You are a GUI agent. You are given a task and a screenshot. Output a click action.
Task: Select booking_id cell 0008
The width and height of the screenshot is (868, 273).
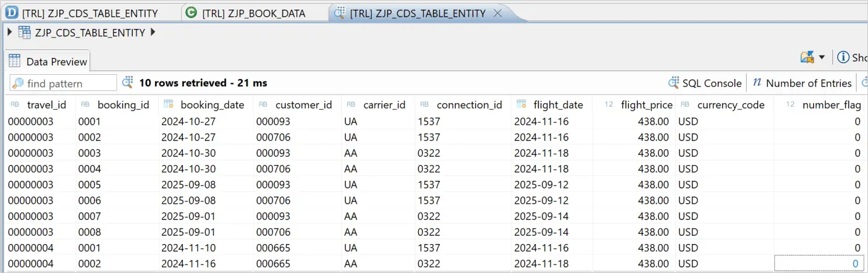pyautogui.click(x=117, y=232)
